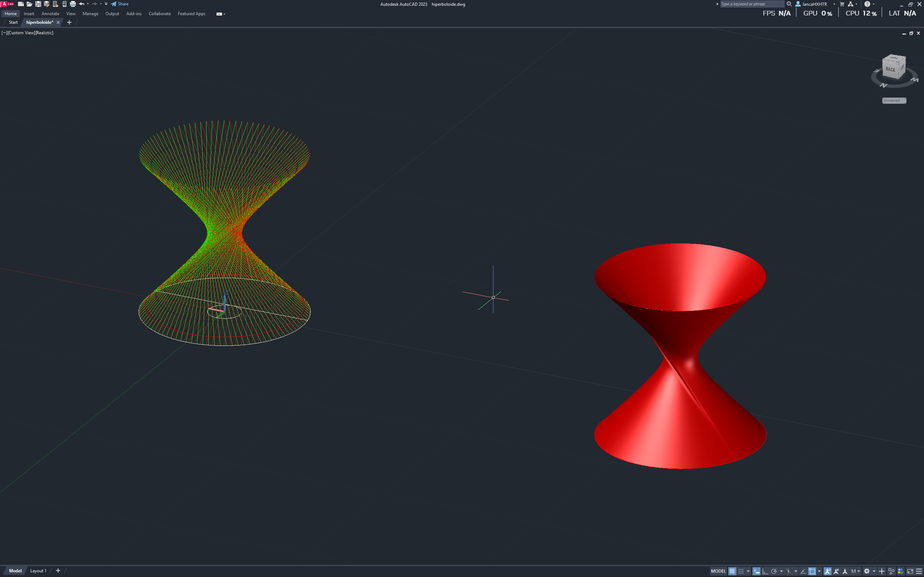Toggle Ortho mode in status bar

(765, 571)
